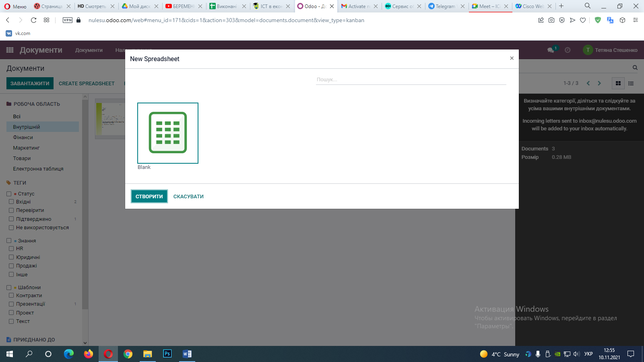The width and height of the screenshot is (644, 362).
Task: Collapse the РОБОЧА ОБЛАСТЬ section
Action: 33,104
